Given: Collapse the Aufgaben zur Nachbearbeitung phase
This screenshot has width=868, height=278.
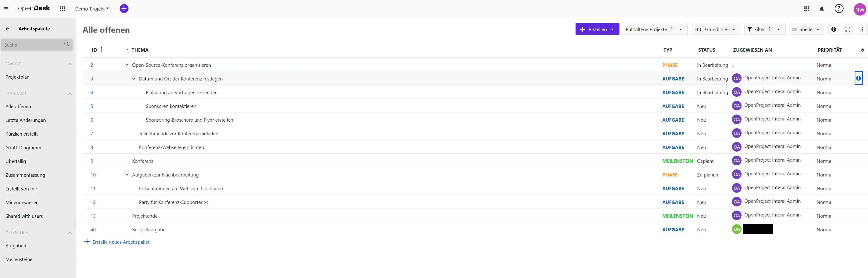Looking at the screenshot, I should (x=127, y=175).
